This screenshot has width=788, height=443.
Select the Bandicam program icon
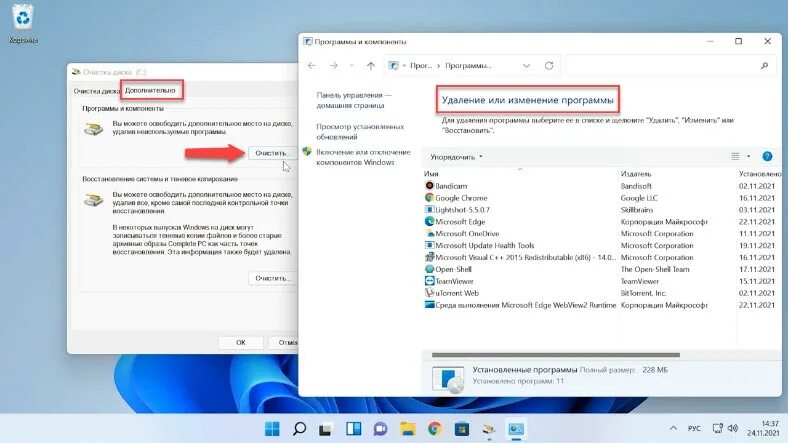(x=429, y=185)
